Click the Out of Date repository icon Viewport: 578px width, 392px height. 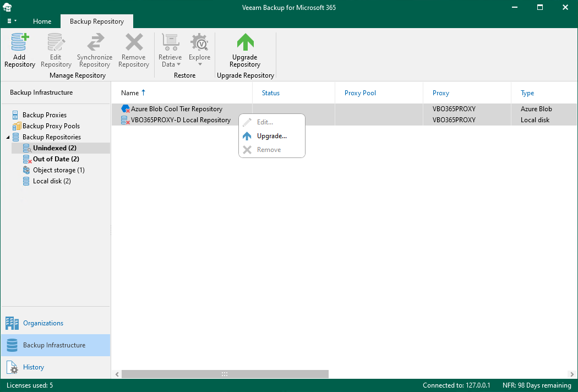click(27, 159)
